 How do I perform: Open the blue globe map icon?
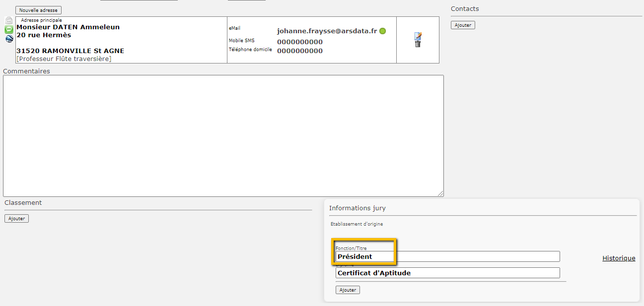(9, 38)
